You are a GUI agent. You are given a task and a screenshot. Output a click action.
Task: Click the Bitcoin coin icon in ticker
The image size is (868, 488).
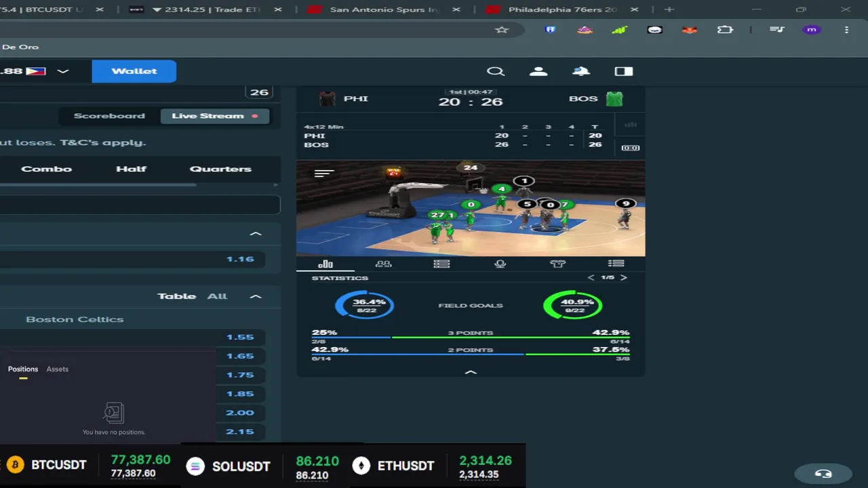pyautogui.click(x=15, y=465)
